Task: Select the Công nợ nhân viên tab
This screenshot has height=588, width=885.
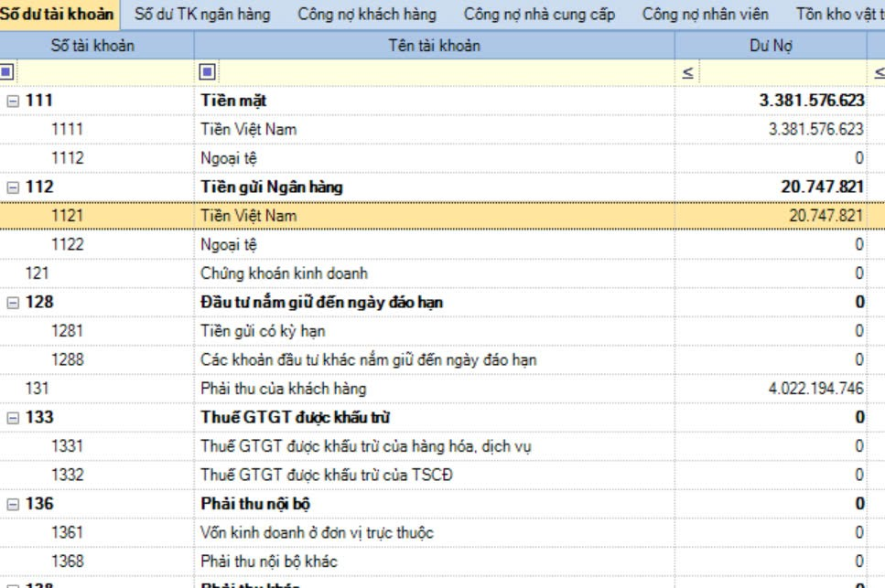Action: click(705, 15)
